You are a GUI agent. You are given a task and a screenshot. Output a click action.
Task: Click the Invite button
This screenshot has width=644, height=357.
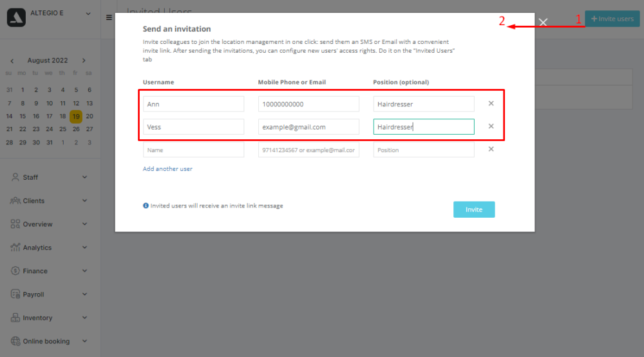coord(474,209)
